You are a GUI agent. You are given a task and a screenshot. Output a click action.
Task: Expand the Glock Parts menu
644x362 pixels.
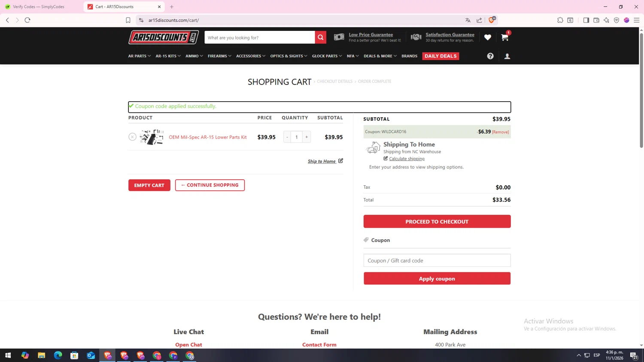pos(327,56)
